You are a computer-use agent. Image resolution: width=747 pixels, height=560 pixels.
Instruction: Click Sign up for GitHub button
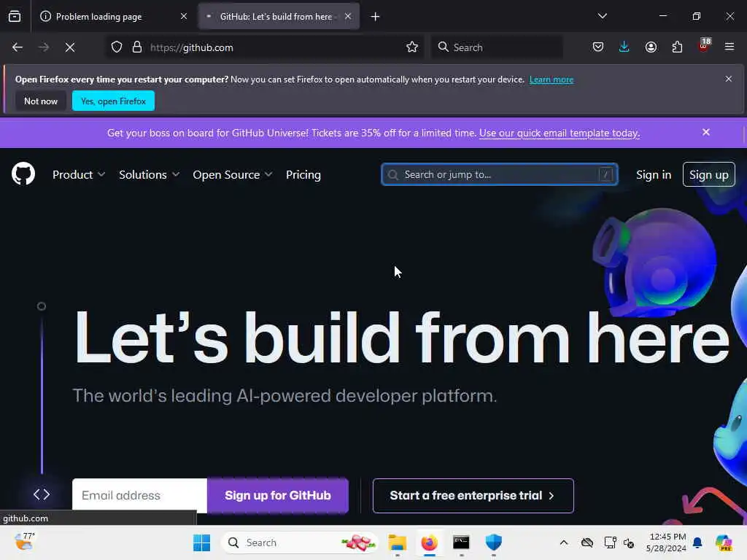tap(278, 496)
